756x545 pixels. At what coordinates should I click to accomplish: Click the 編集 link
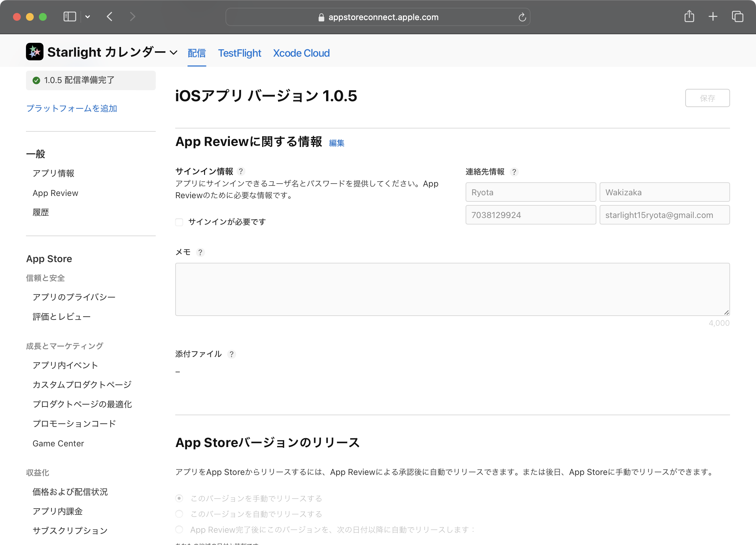(x=336, y=143)
